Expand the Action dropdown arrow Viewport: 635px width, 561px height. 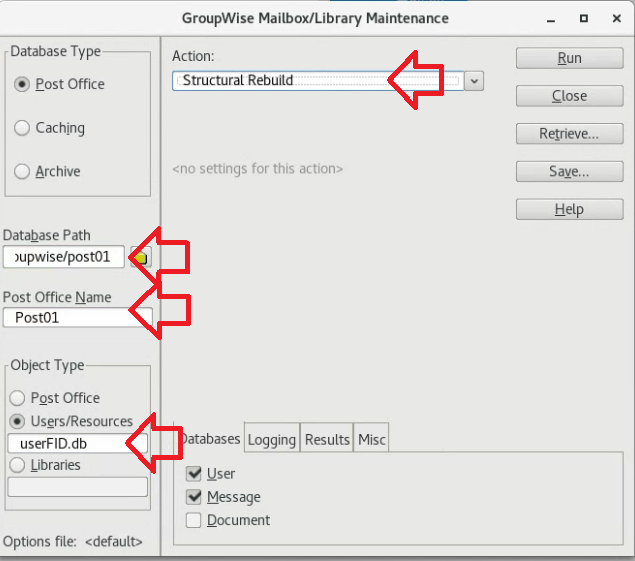click(x=474, y=81)
